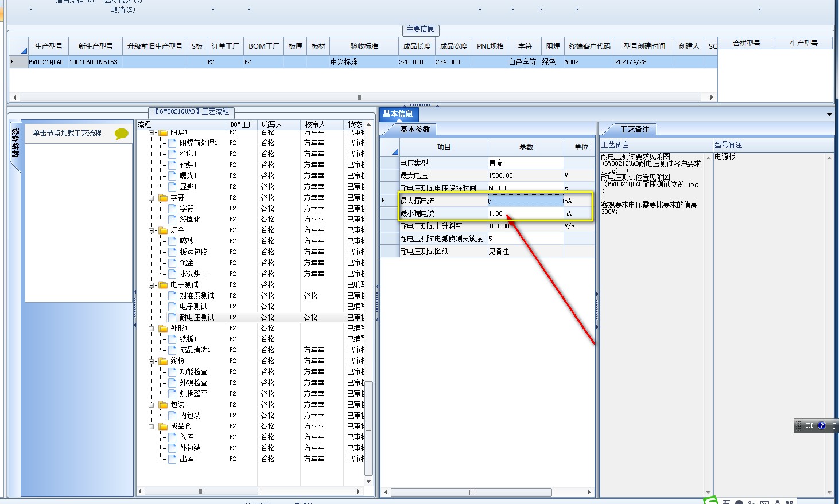Image resolution: width=839 pixels, height=504 pixels.
Task: Select the 工艺备注 tab
Action: [635, 130]
